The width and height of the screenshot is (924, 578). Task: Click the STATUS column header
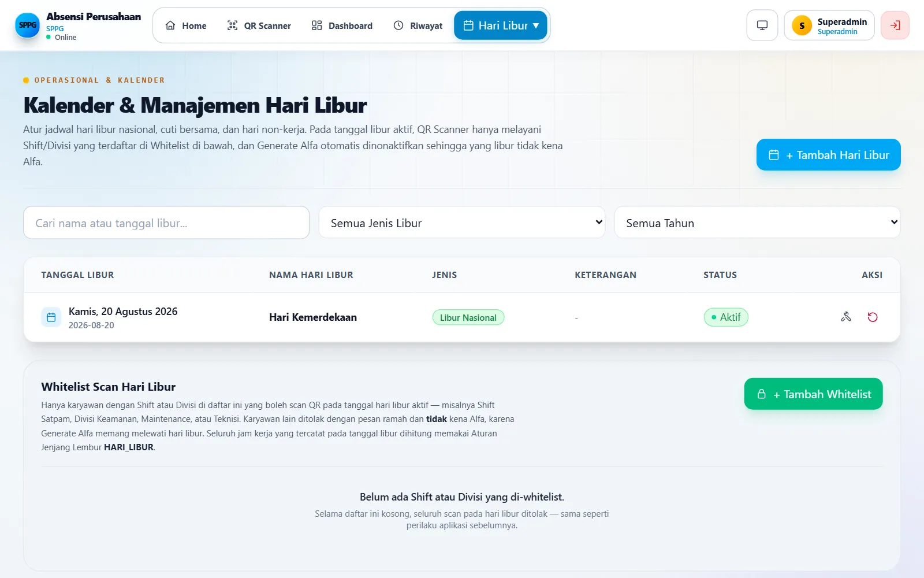(720, 275)
